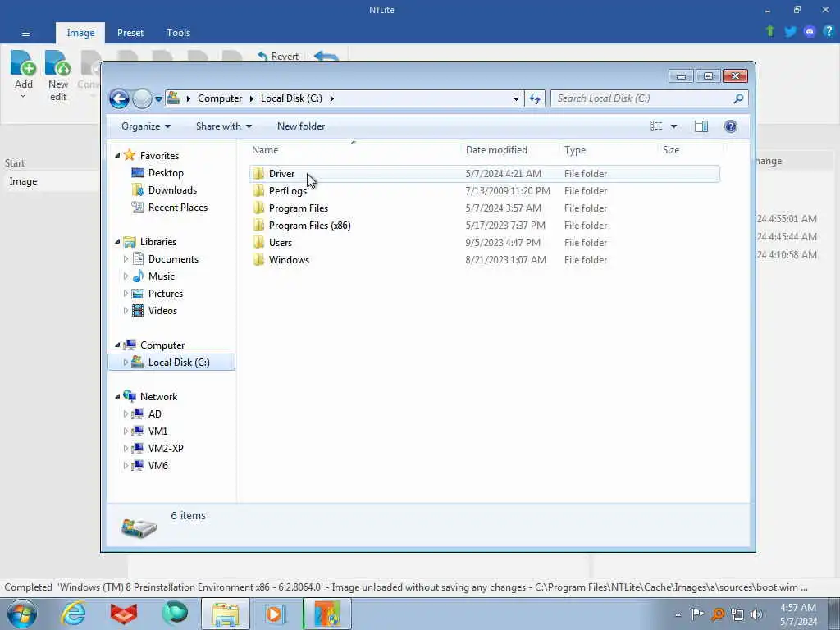Screen dimensions: 840x630
Task: Click the NTLite New edit icon
Action: (58, 63)
